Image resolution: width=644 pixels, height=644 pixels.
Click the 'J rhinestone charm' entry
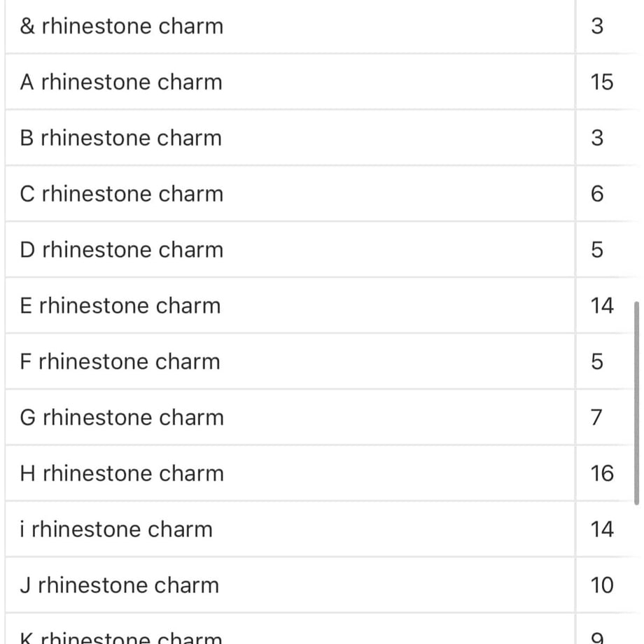290,585
